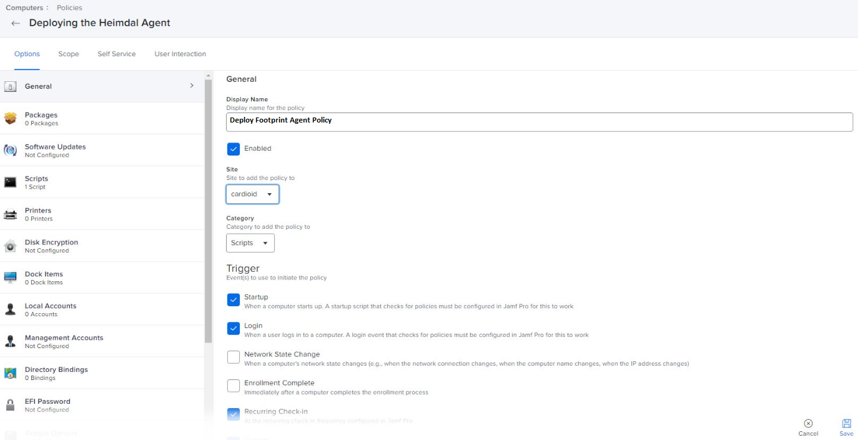Switch to the Scope tab

pyautogui.click(x=69, y=54)
